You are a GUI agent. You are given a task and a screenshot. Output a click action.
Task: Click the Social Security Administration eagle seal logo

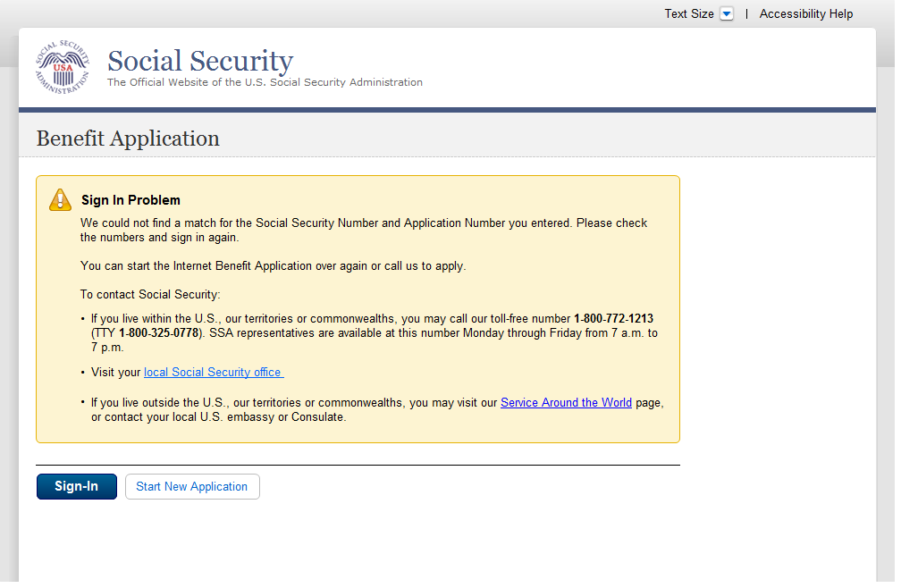pos(63,68)
